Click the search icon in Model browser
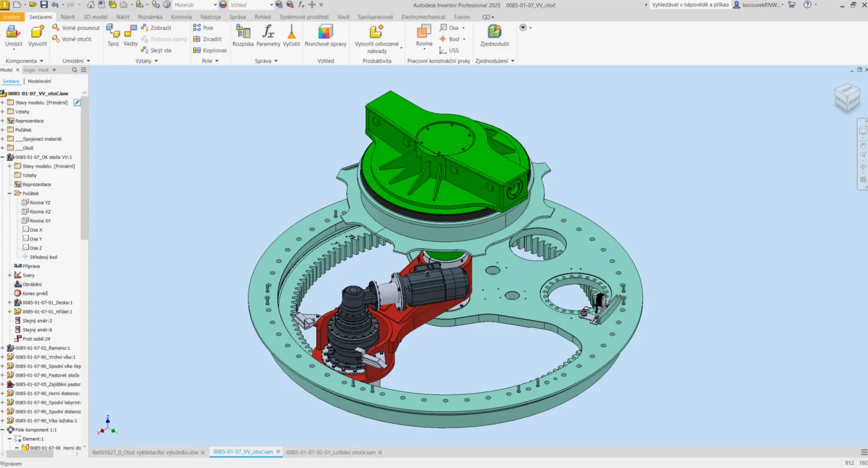The height and width of the screenshot is (468, 868). tap(75, 70)
